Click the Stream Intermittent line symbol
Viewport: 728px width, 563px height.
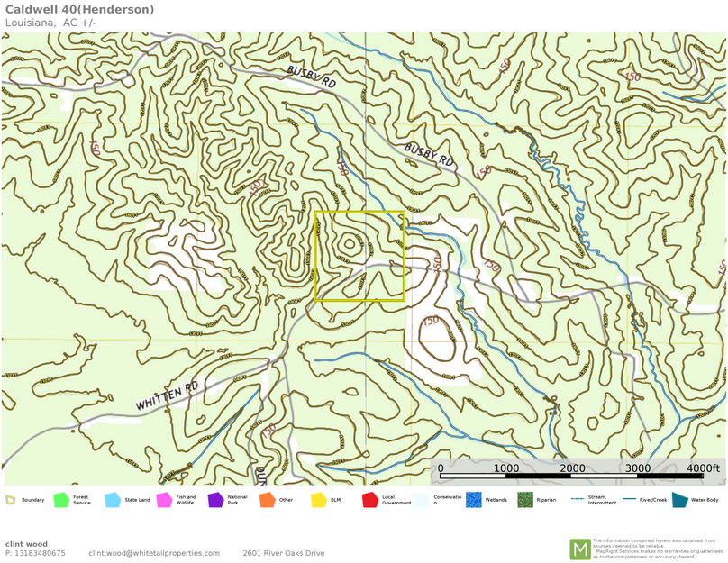pos(578,500)
